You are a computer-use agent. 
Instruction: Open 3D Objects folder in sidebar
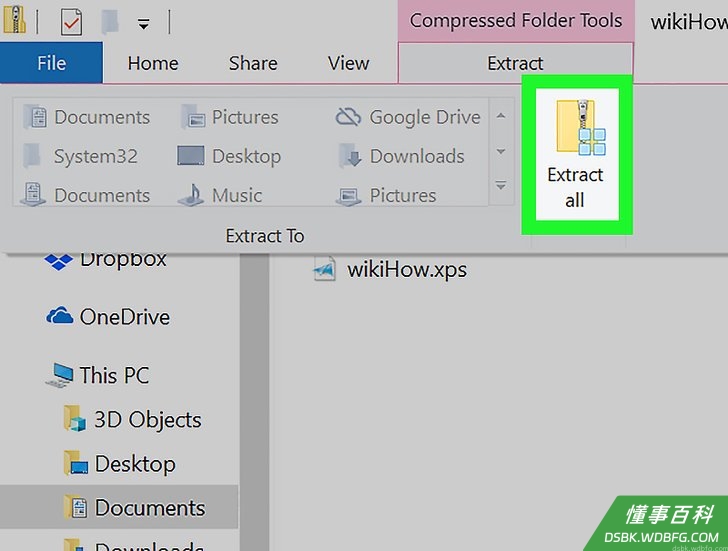point(133,420)
